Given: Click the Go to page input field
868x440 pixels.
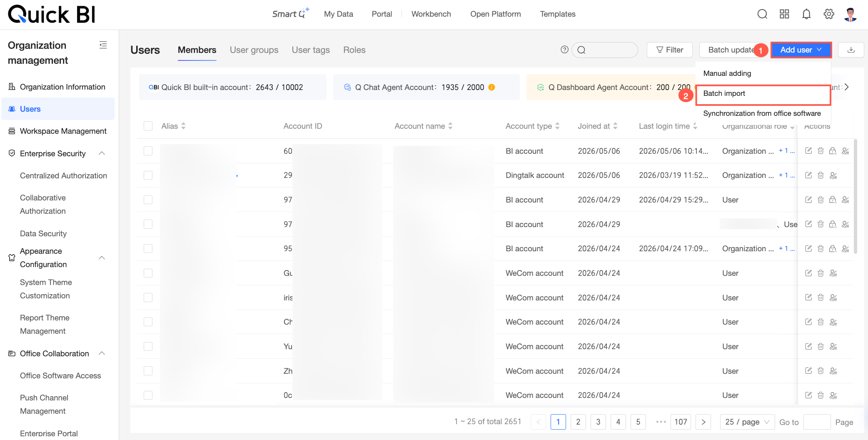Looking at the screenshot, I should click(817, 422).
